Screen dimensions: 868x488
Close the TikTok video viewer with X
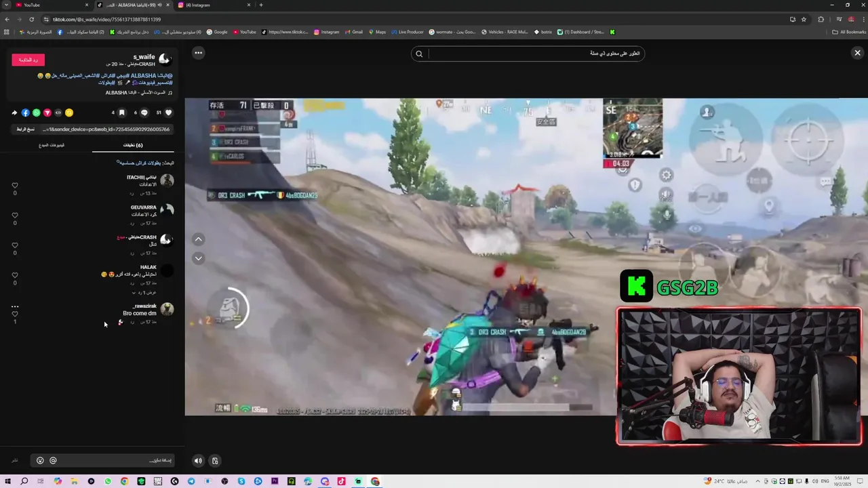pos(857,53)
